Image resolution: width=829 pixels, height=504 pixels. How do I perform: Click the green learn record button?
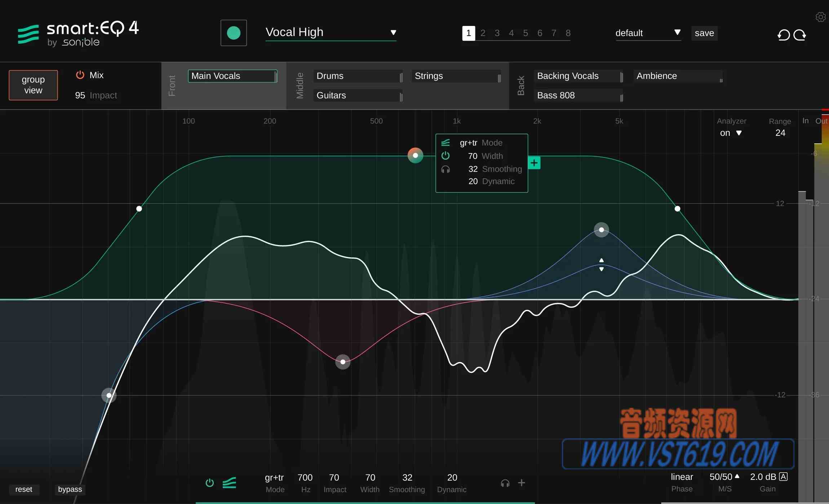pos(234,33)
